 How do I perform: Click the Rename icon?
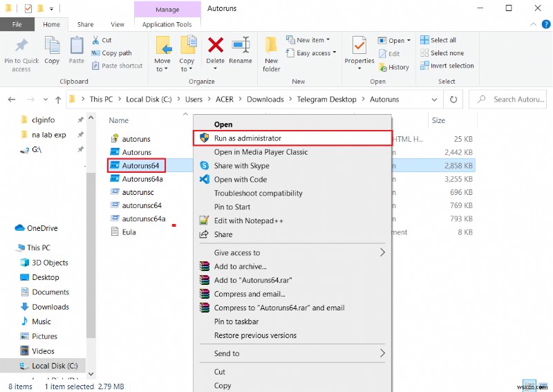coord(241,45)
